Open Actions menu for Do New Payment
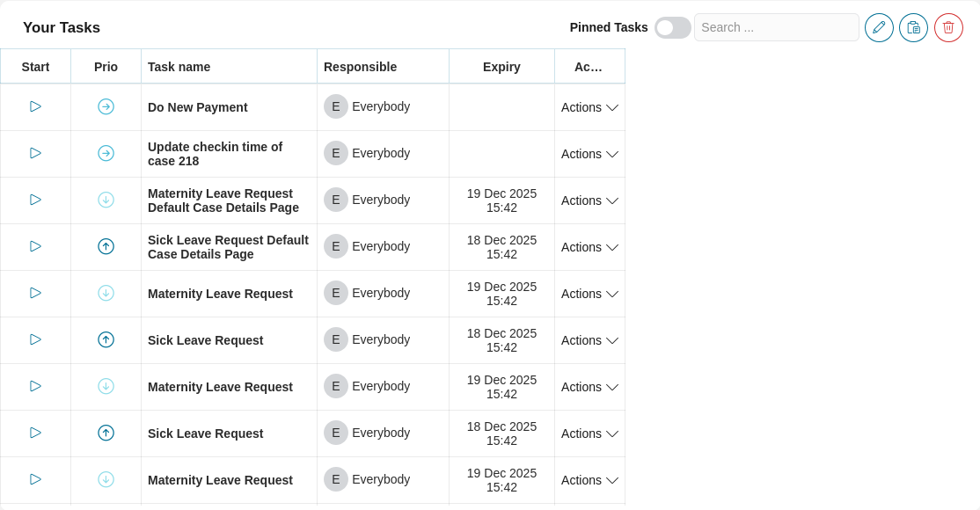The width and height of the screenshot is (980, 510). click(589, 107)
